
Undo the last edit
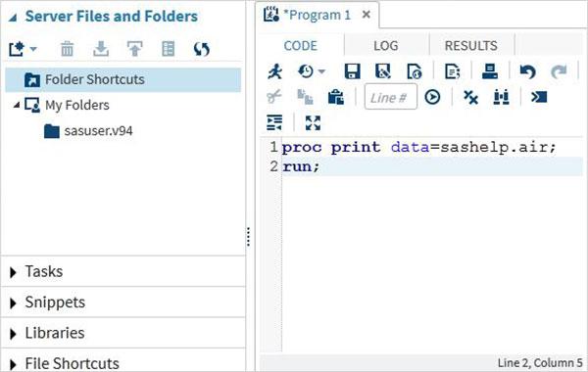(x=527, y=71)
